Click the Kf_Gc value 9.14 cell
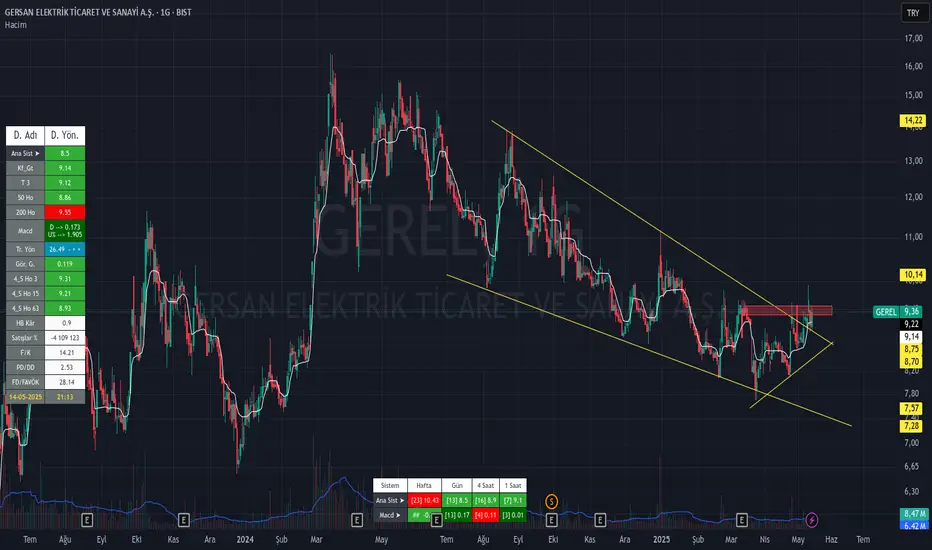The width and height of the screenshot is (932, 550). (65, 168)
